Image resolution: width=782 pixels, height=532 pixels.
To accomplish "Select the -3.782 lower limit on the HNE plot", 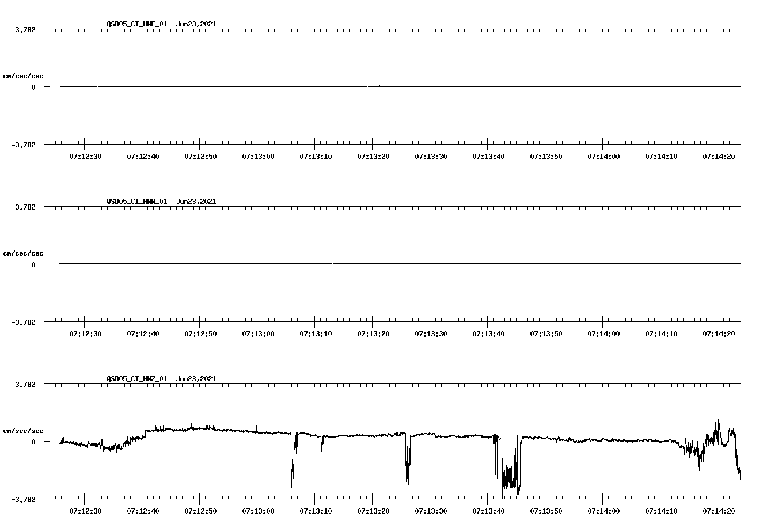I will click(x=23, y=145).
